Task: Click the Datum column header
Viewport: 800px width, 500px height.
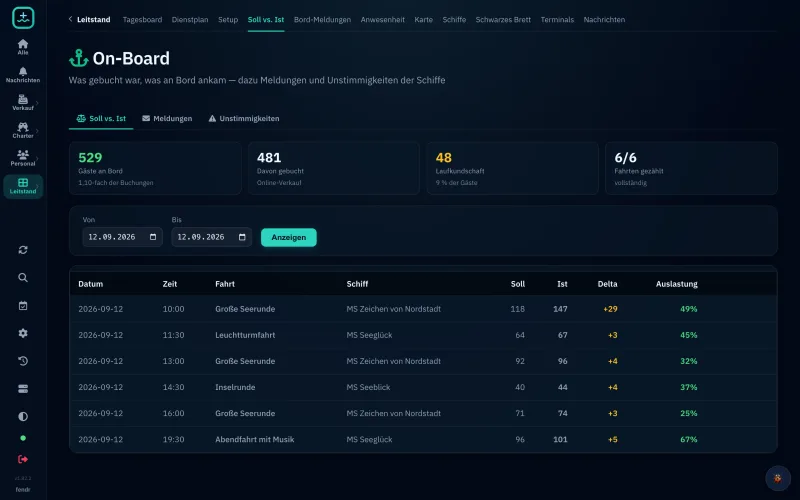Action: tap(90, 284)
